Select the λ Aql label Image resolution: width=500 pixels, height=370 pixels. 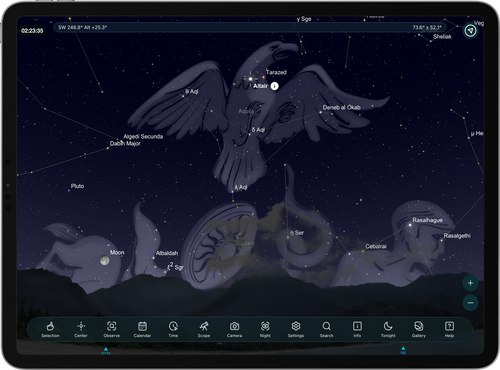[x=241, y=187]
